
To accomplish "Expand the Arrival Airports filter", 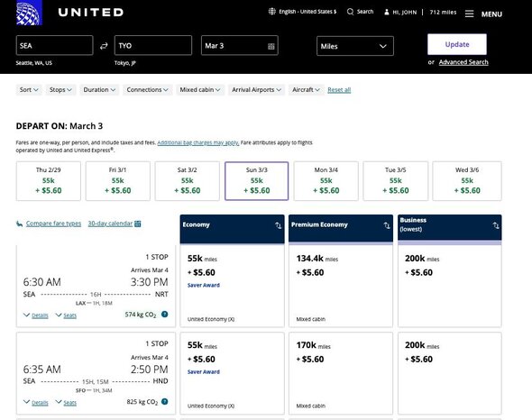I will coord(256,90).
